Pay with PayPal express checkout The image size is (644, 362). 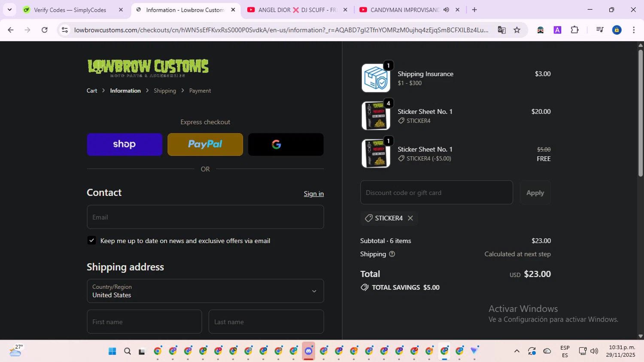coord(205,144)
